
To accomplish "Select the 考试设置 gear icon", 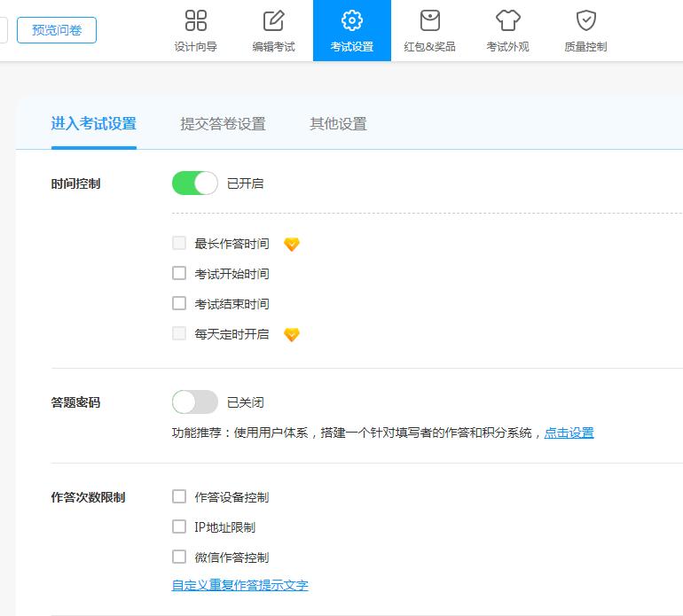I will [x=352, y=20].
